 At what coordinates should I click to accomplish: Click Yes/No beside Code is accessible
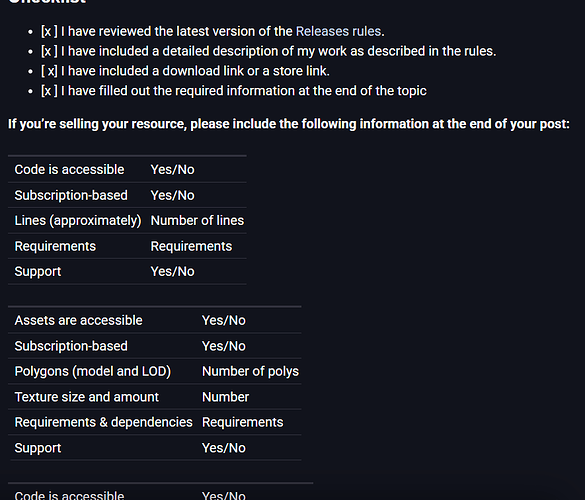pos(172,170)
